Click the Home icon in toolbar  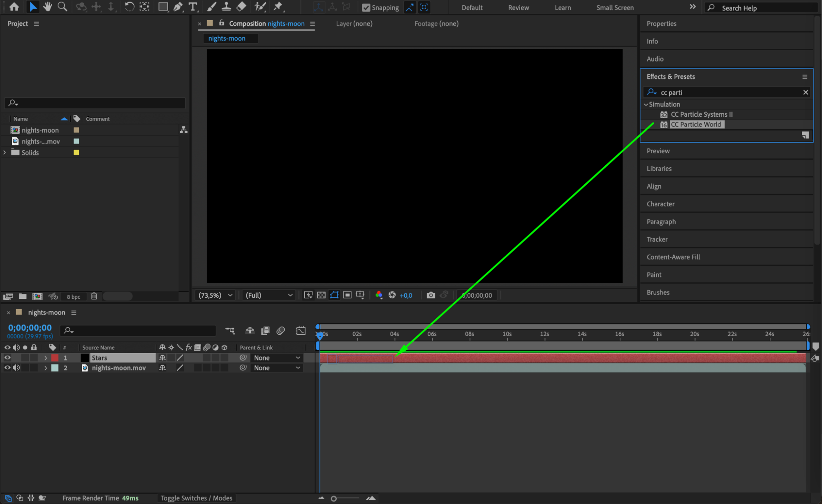coord(14,7)
